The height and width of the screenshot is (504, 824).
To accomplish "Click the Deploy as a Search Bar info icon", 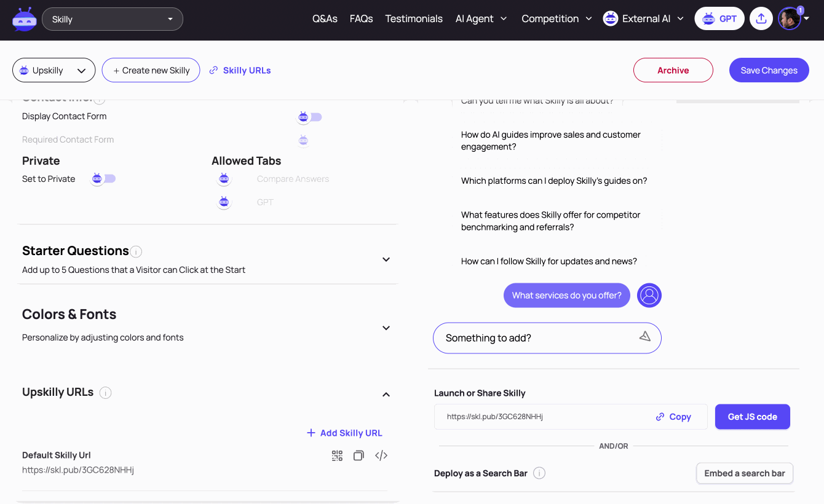I will click(539, 473).
